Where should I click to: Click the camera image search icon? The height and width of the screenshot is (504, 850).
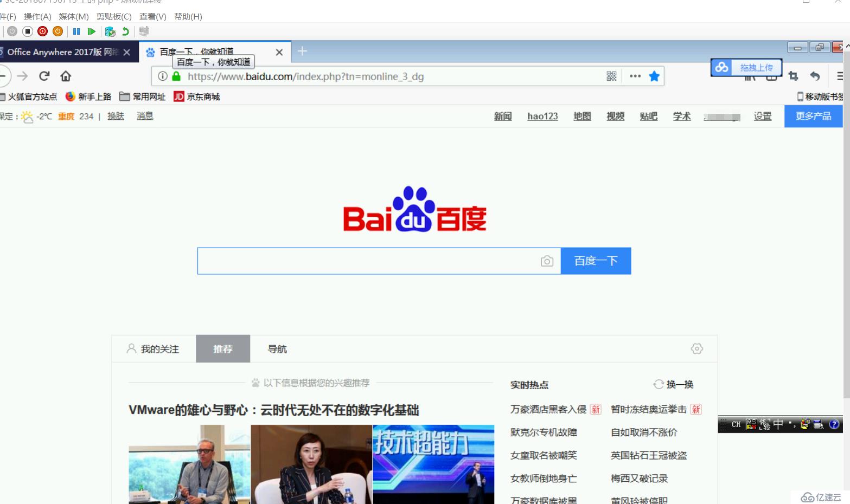point(547,261)
